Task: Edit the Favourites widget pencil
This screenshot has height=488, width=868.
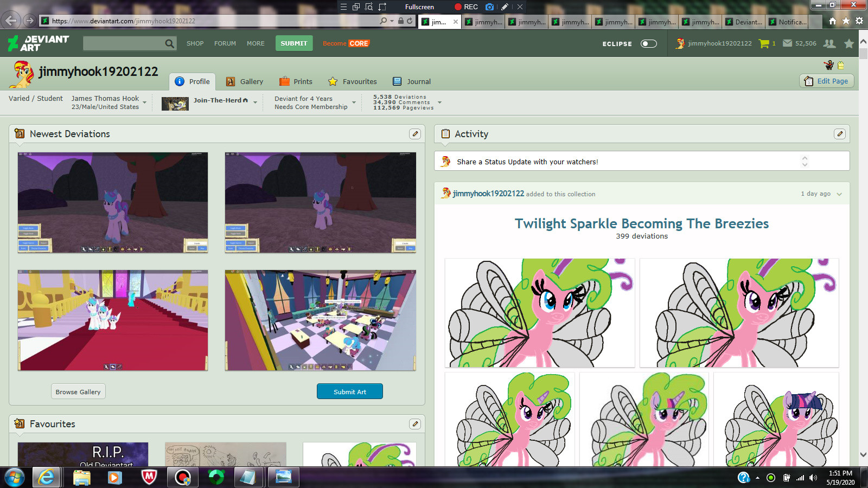Action: coord(415,424)
